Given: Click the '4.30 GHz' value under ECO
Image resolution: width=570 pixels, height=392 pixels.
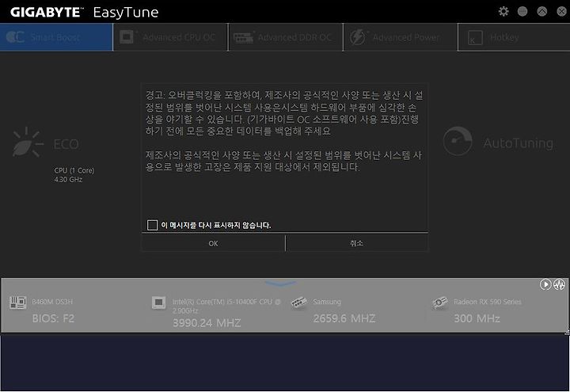Looking at the screenshot, I should [68, 180].
